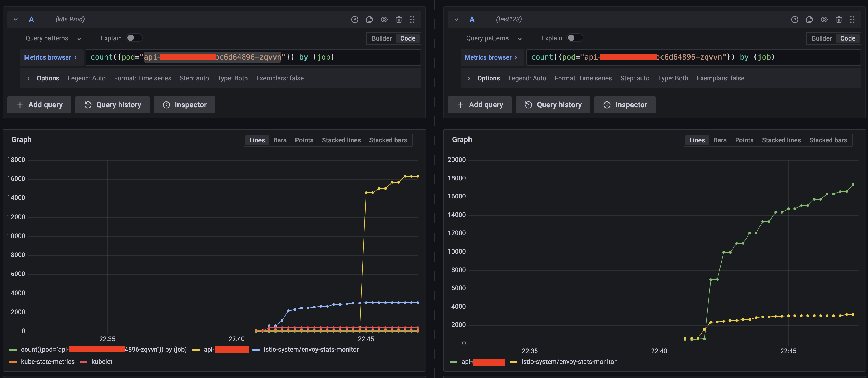Image resolution: width=868 pixels, height=378 pixels.
Task: Duplicate query A in k8s Prod panel
Action: coord(369,20)
